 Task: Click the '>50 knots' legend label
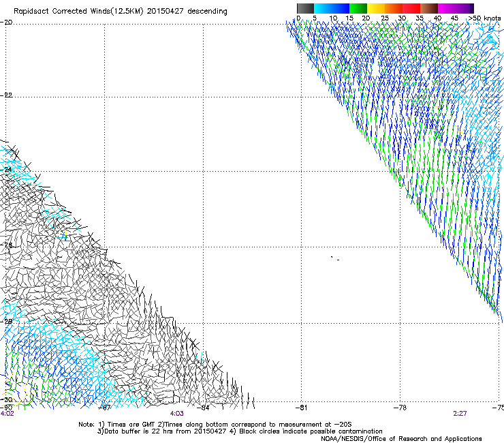[x=484, y=18]
